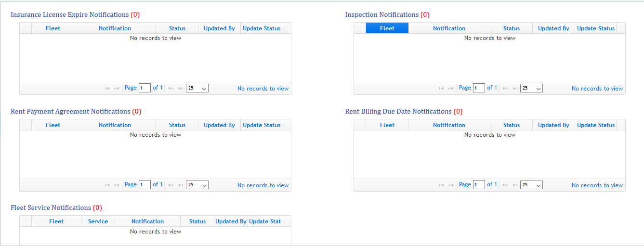Viewport: 644px width, 246px height.
Task: Click Update Status header in Insurance License grid
Action: tap(262, 28)
